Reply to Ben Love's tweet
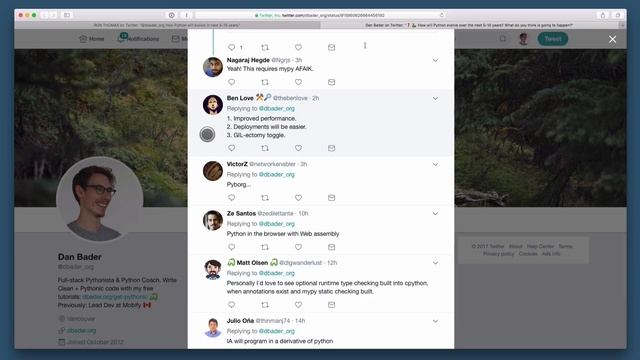640x360 pixels. 231,148
